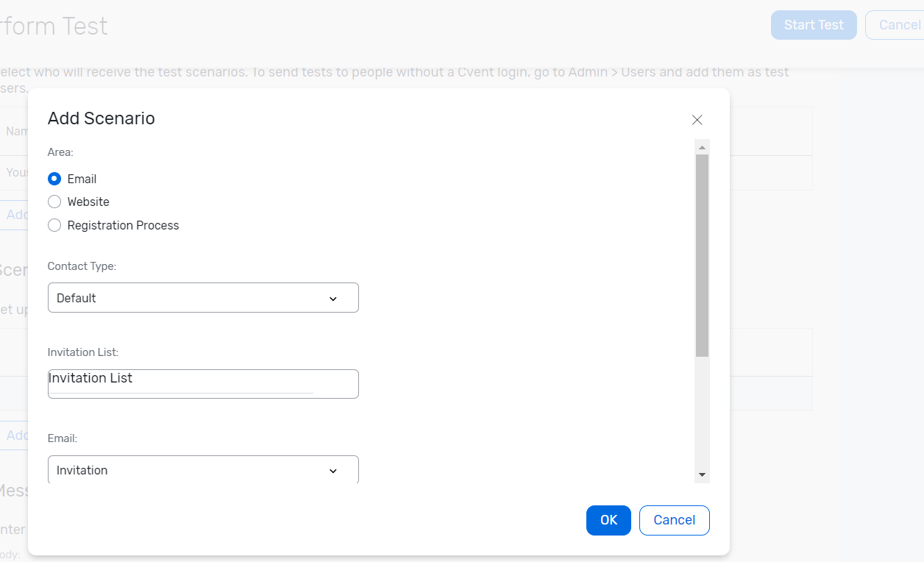
Task: Click the Registration Process label text
Action: tap(123, 225)
